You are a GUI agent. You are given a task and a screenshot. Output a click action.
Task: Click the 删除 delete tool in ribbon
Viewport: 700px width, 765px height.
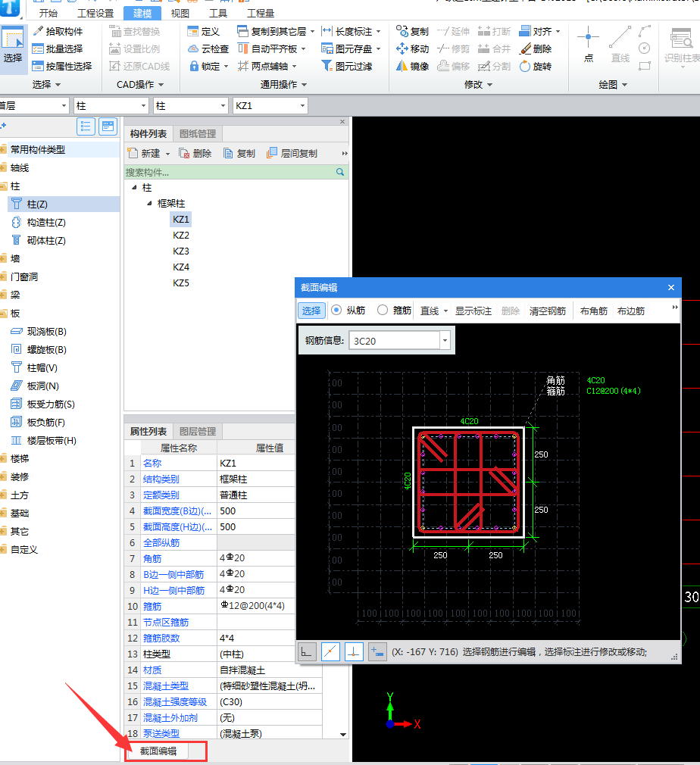536,48
